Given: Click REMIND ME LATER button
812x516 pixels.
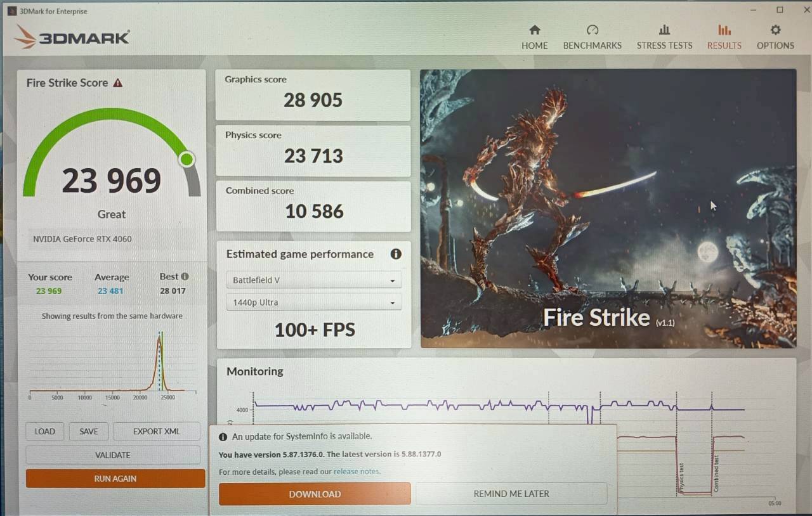Looking at the screenshot, I should [x=511, y=494].
